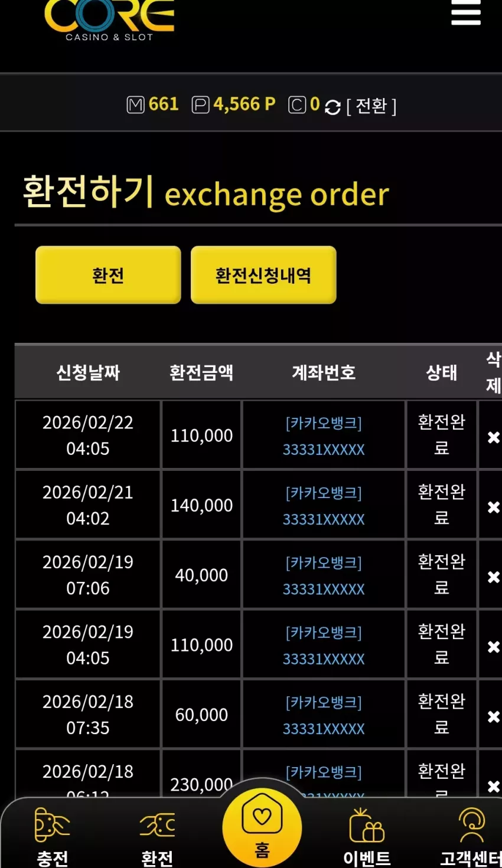Go to 홈 home button

pyautogui.click(x=262, y=827)
